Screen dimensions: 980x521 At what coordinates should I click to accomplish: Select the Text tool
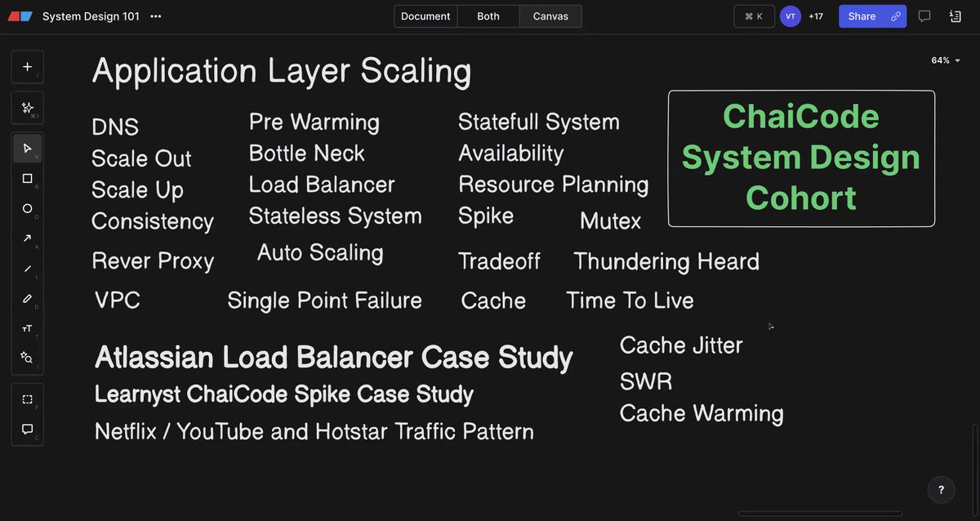pos(27,327)
